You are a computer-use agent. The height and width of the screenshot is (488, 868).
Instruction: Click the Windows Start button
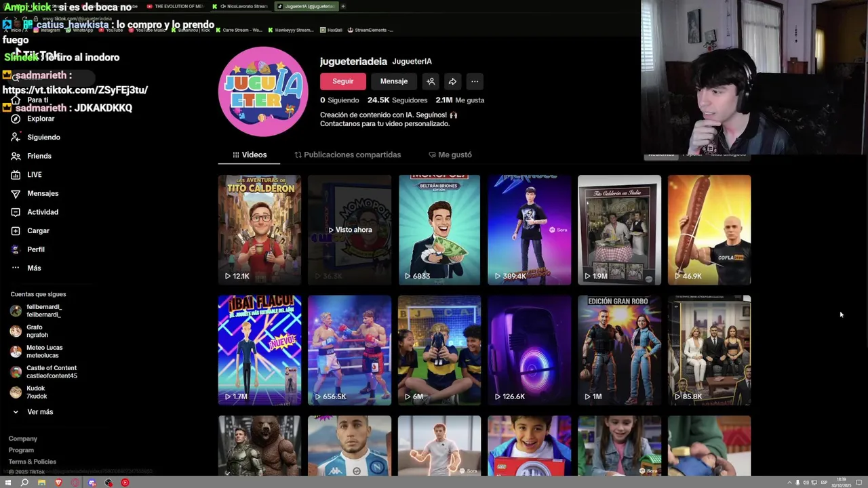pyautogui.click(x=9, y=483)
